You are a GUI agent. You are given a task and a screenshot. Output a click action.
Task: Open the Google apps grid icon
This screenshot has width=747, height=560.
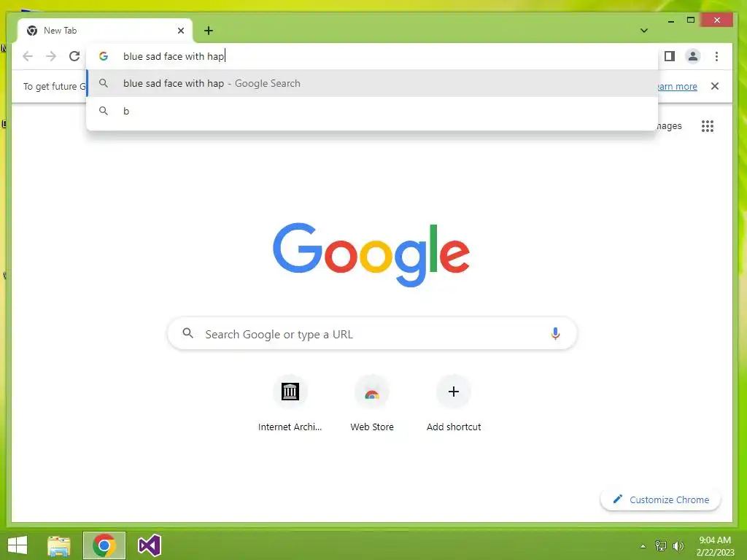[x=708, y=126]
